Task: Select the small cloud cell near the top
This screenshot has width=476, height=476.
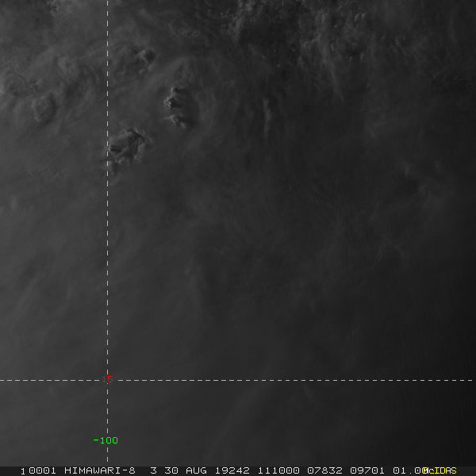Action: point(145,58)
